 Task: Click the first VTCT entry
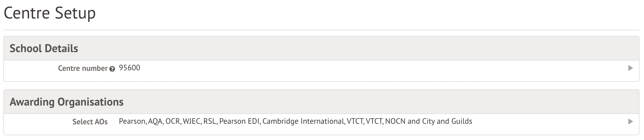point(355,121)
